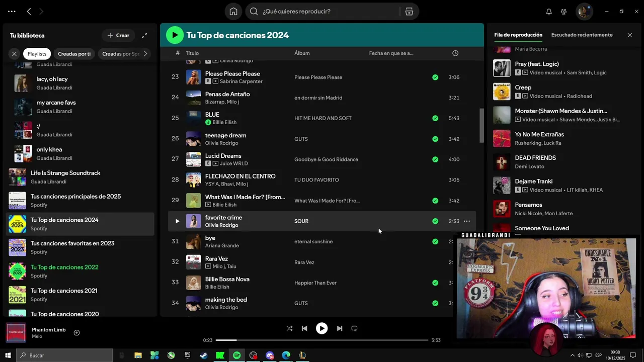Open friend activity icon
The image size is (644, 362).
[564, 12]
